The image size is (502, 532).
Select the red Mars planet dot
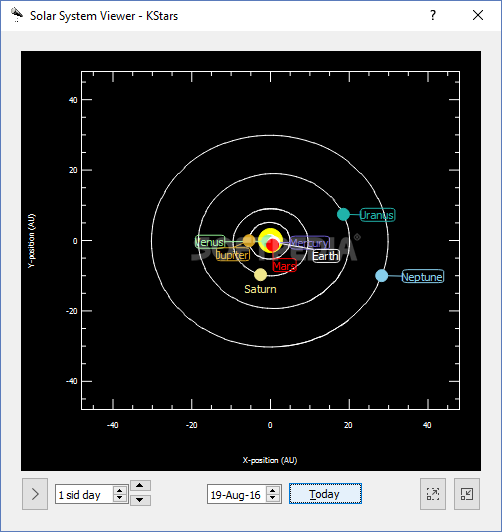coord(272,245)
